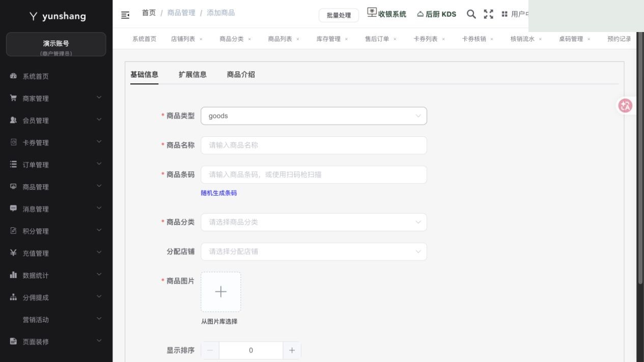The height and width of the screenshot is (362, 644).
Task: Select the 基础信息 tab
Action: 144,75
